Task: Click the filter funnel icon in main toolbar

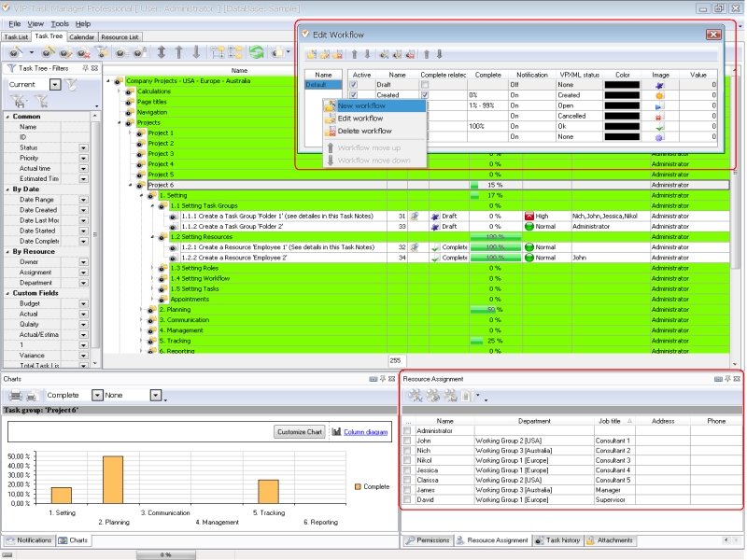Action: (102, 53)
